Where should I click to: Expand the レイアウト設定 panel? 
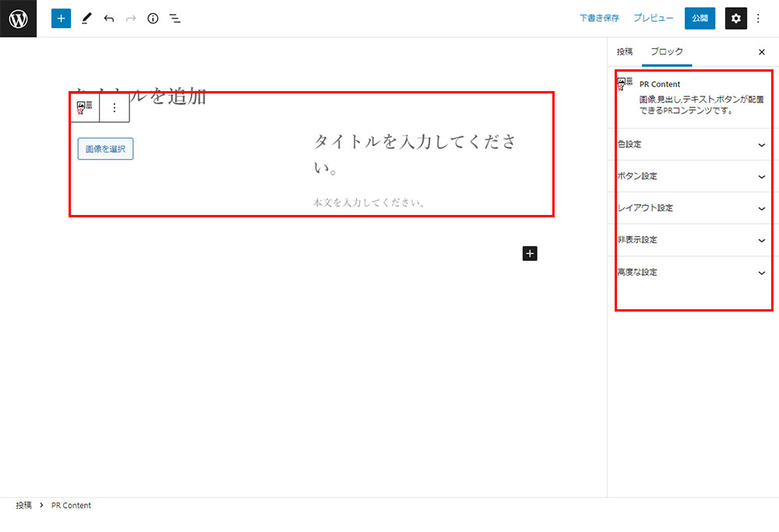click(x=689, y=208)
